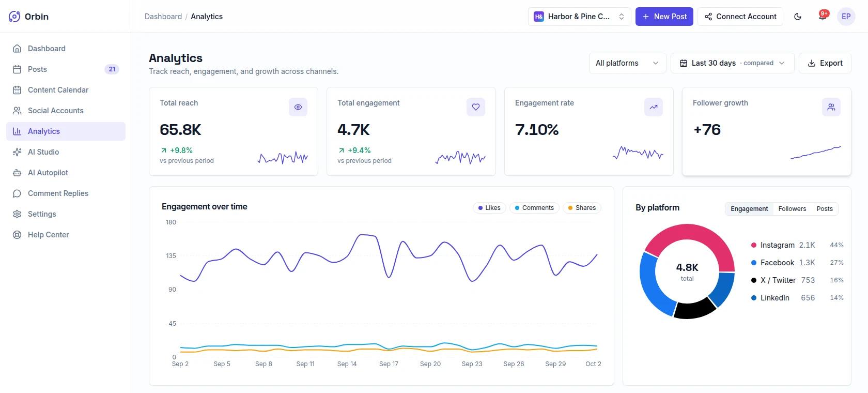
Task: Click the Social Accounts people icon
Action: (17, 111)
